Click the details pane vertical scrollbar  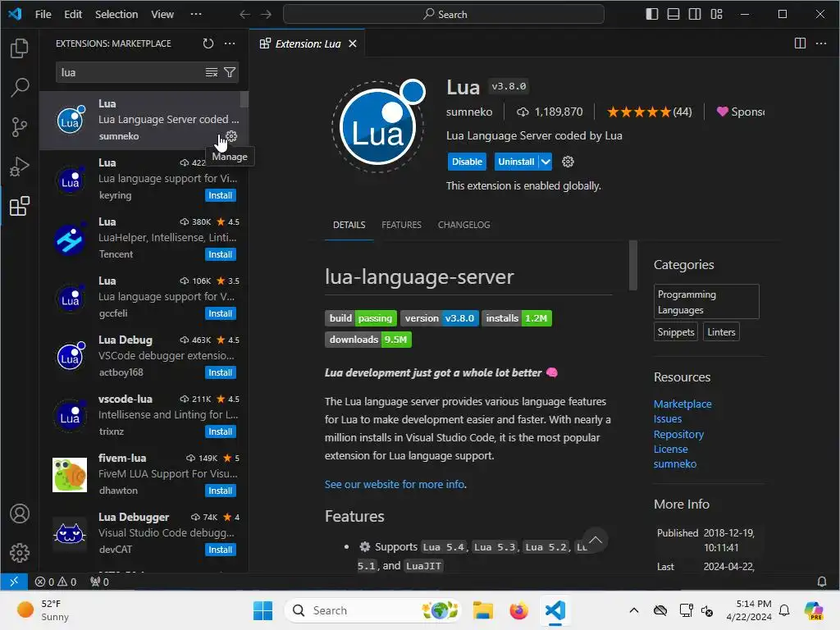632,265
